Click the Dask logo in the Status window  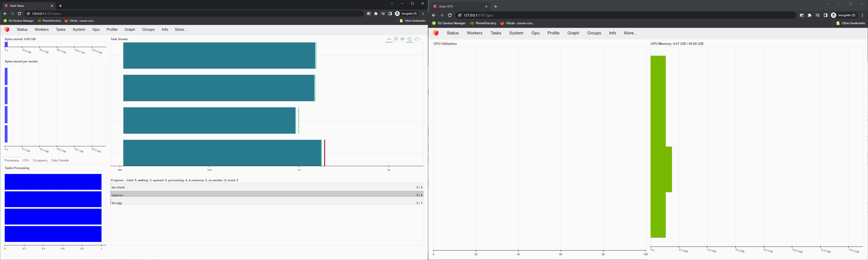tap(7, 30)
